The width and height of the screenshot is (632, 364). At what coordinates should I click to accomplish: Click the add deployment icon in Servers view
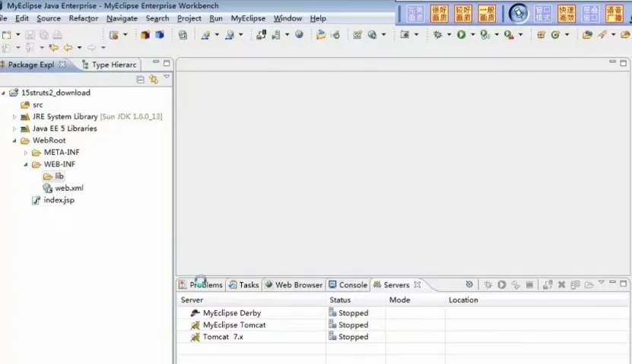(548, 285)
